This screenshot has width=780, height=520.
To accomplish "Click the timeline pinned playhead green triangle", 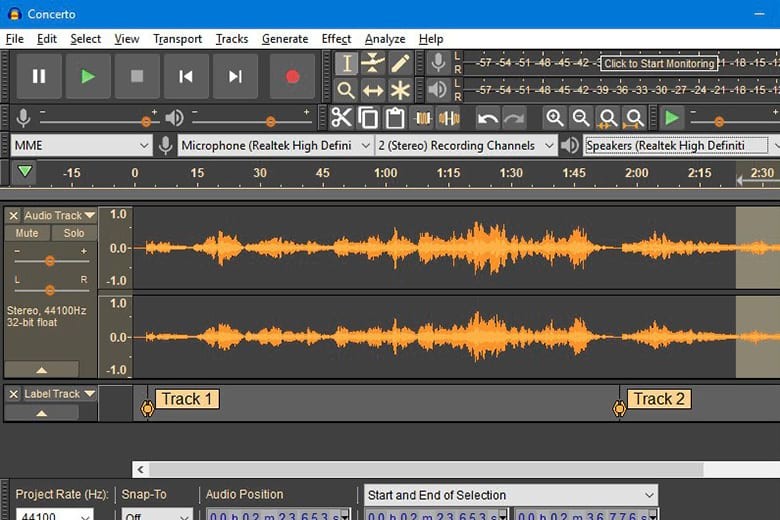I will 24,172.
